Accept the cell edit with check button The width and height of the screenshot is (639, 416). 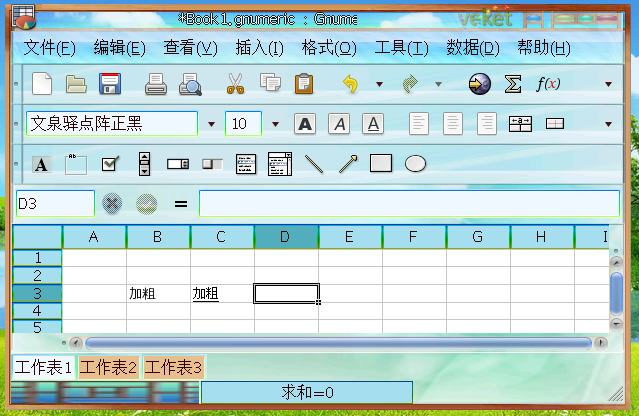point(146,204)
